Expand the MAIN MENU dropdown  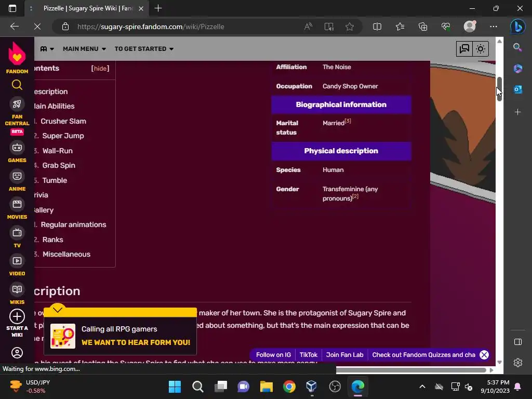pos(85,49)
